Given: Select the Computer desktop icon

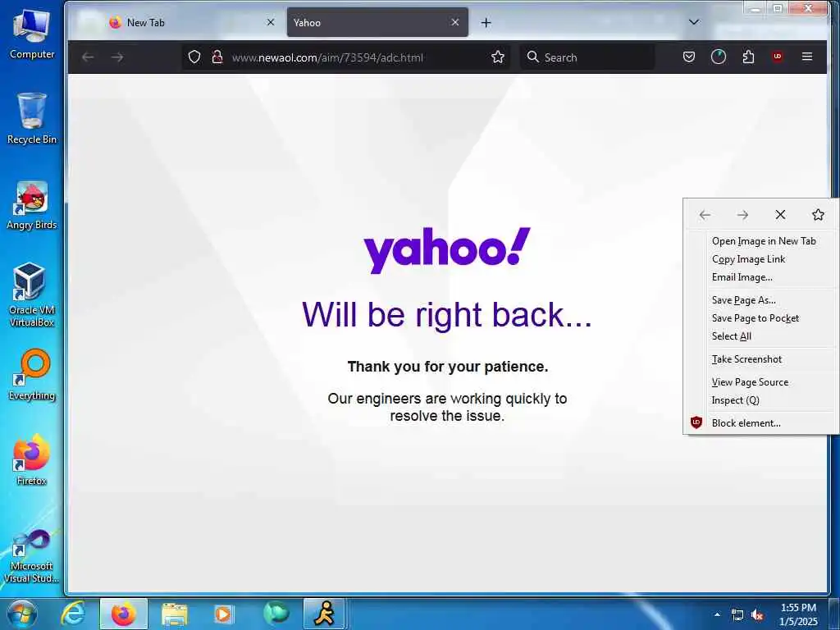Looking at the screenshot, I should pyautogui.click(x=32, y=34).
